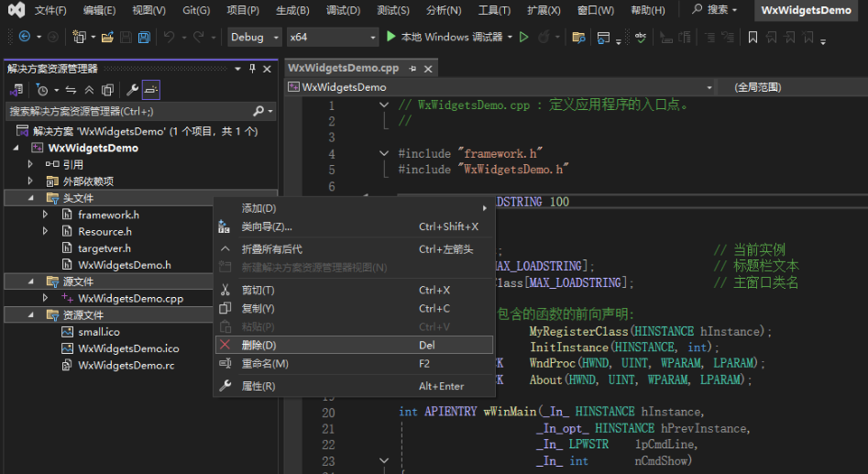This screenshot has width=868, height=474.
Task: Expand the 引用 references node
Action: (x=30, y=164)
